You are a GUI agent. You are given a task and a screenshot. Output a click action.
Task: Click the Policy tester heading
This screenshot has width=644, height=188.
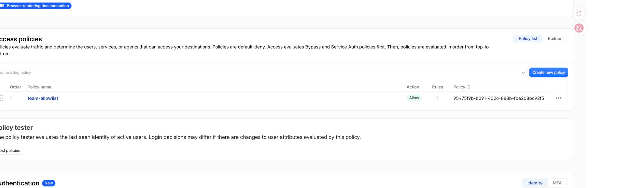(x=16, y=128)
